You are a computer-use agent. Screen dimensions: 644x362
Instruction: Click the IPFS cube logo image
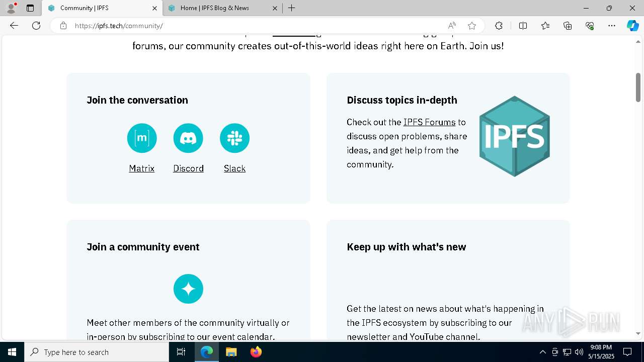pos(515,136)
